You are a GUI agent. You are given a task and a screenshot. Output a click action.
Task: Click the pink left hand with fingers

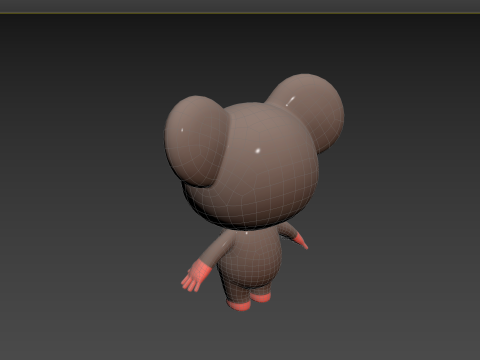point(196,276)
